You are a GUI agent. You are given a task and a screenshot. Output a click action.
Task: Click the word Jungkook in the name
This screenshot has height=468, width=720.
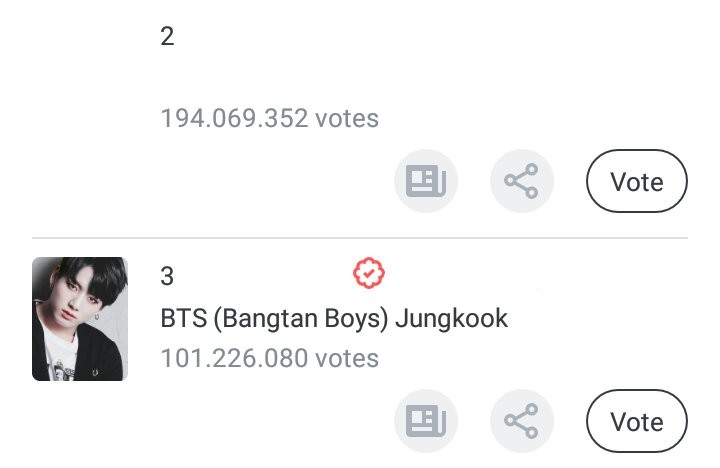[452, 319]
